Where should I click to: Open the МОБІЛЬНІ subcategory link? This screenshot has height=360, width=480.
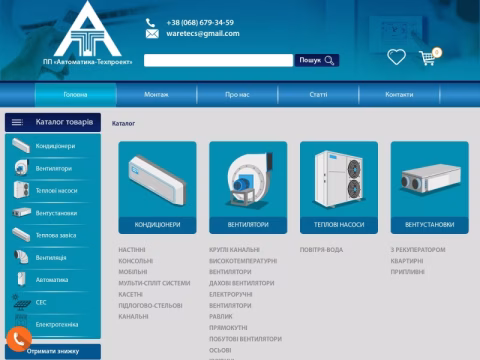tap(133, 272)
